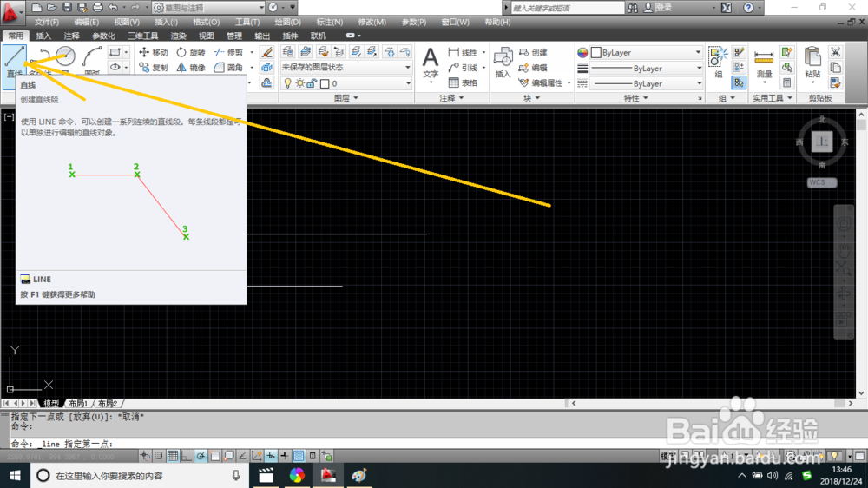Click Create block (创建)
This screenshot has height=488, width=868.
533,52
